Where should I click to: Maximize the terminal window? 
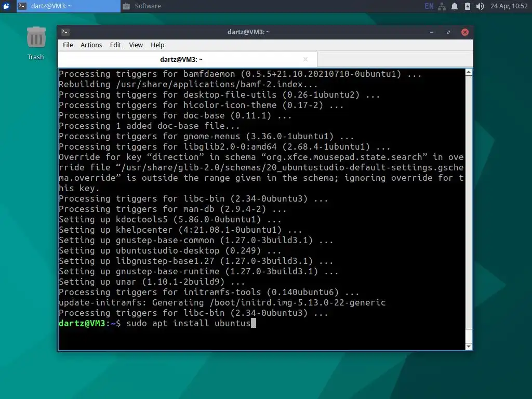click(x=448, y=32)
